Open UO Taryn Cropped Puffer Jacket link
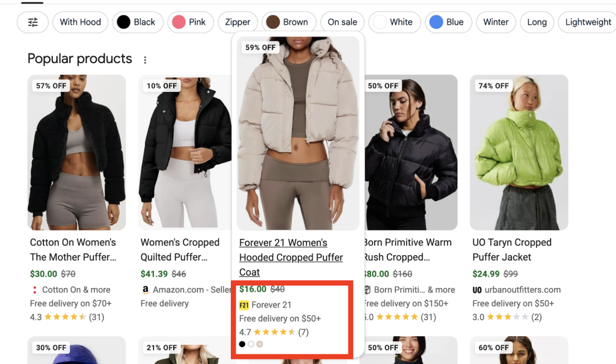616x364 pixels. 511,249
